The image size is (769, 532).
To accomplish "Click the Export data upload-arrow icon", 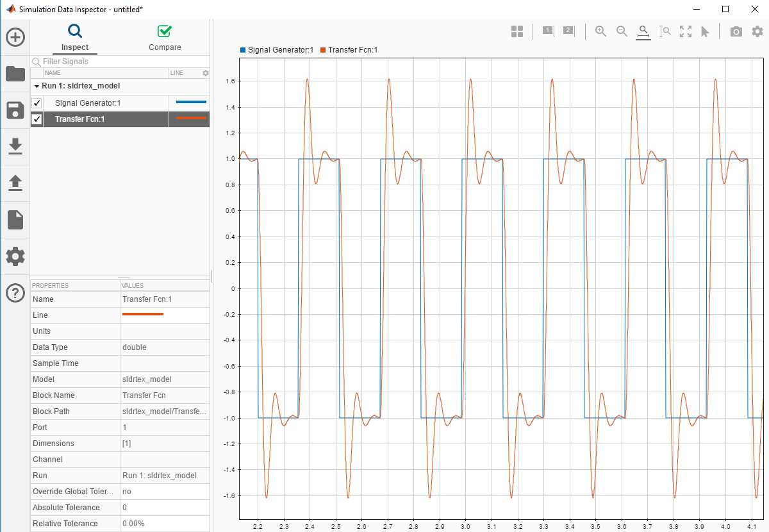I will click(x=15, y=183).
